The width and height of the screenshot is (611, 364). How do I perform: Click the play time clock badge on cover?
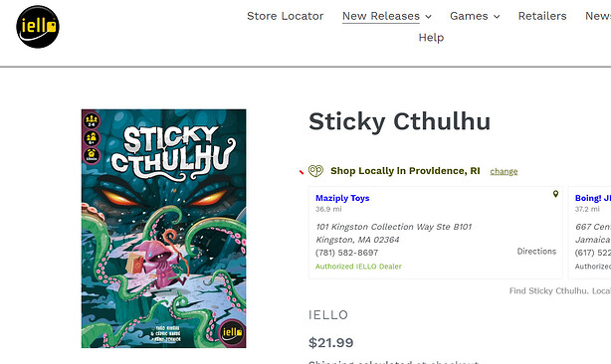tap(92, 155)
